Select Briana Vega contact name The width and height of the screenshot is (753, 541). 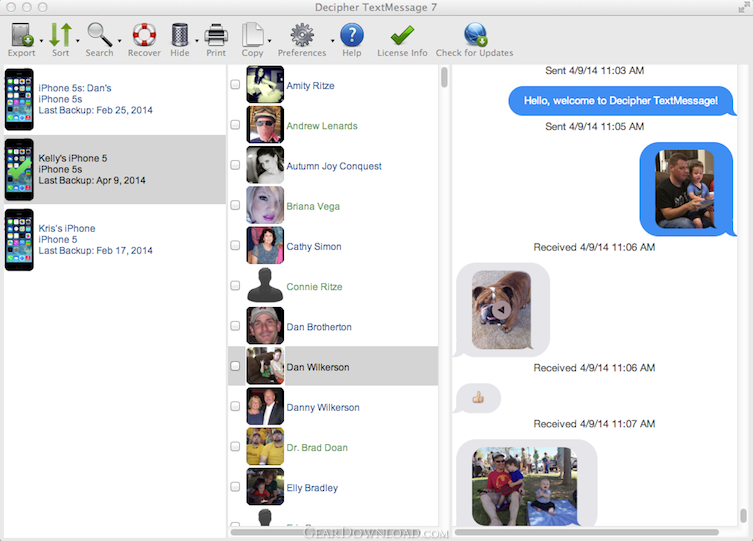[313, 206]
